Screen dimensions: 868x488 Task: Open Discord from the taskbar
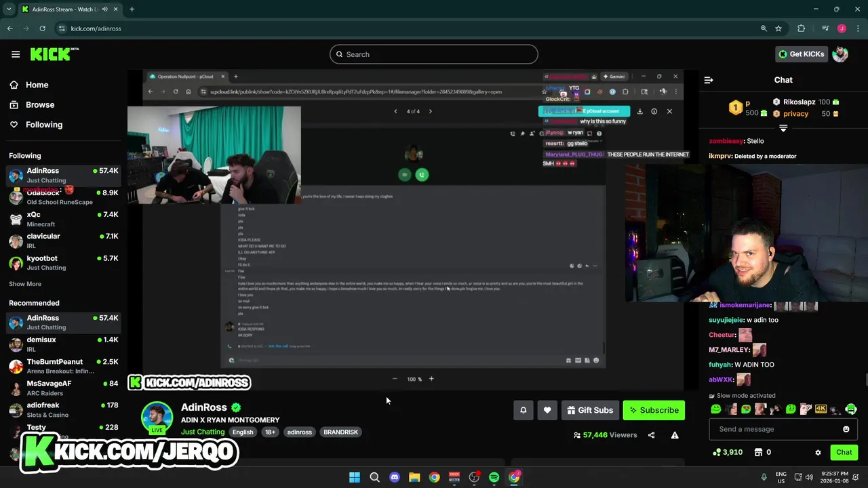pyautogui.click(x=394, y=477)
